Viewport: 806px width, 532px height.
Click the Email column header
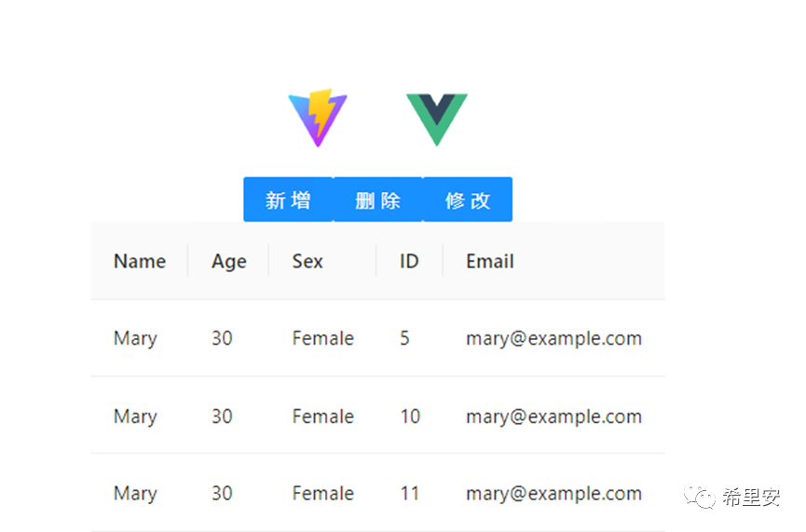pos(490,261)
